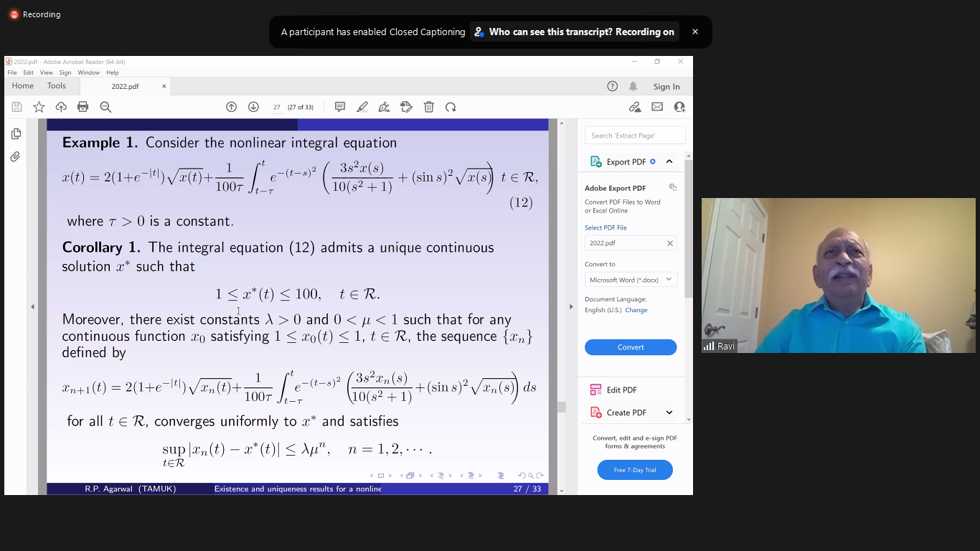The width and height of the screenshot is (980, 551).
Task: Switch to the Tools tab
Action: tap(57, 86)
